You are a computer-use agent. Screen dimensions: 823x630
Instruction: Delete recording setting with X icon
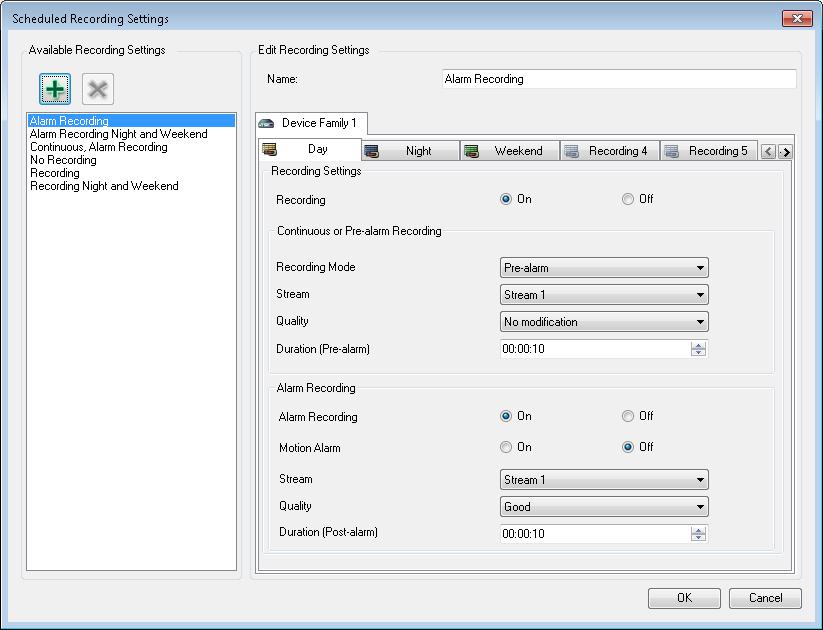(x=98, y=89)
